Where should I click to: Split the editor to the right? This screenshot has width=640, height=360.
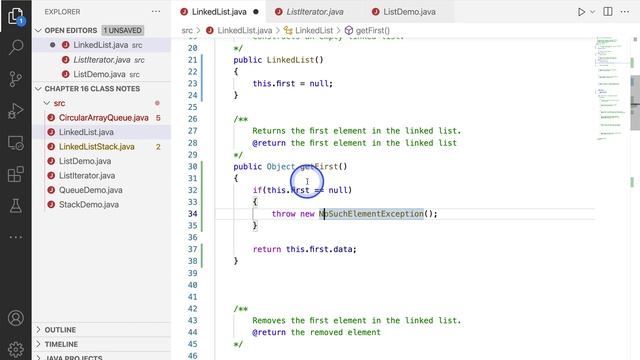click(608, 12)
